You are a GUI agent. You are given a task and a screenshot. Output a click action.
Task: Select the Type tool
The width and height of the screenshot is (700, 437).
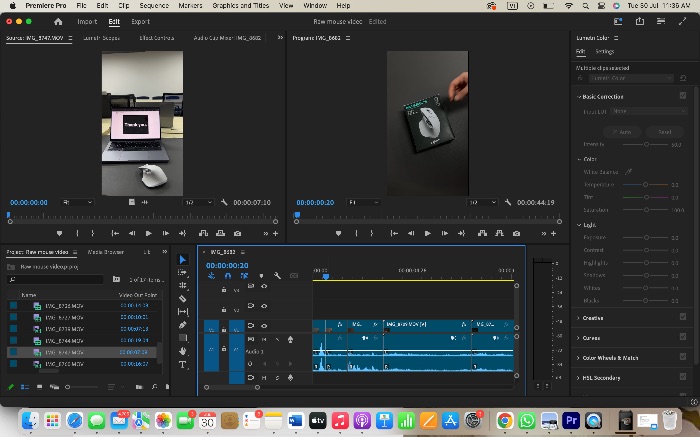click(x=183, y=365)
